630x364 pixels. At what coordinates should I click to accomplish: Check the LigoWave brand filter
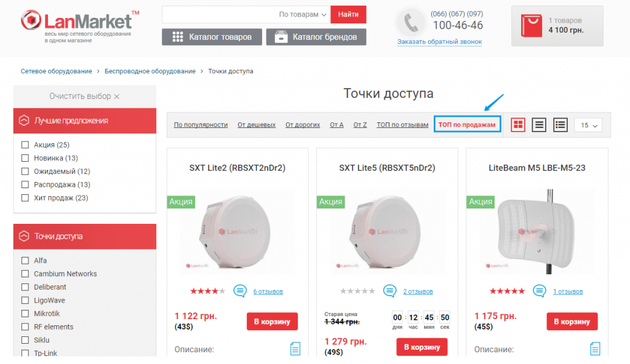tap(25, 300)
